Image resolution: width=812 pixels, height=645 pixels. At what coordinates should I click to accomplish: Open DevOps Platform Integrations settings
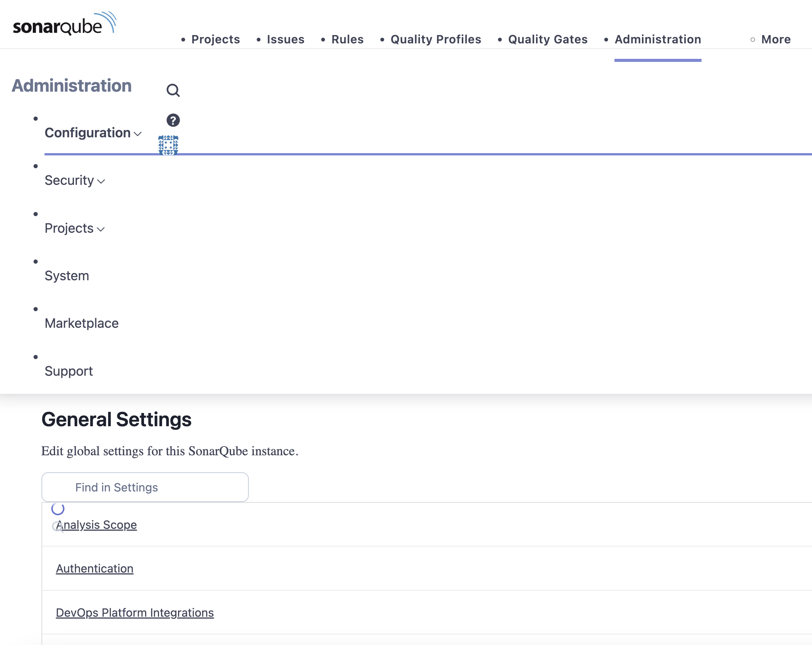(x=135, y=613)
